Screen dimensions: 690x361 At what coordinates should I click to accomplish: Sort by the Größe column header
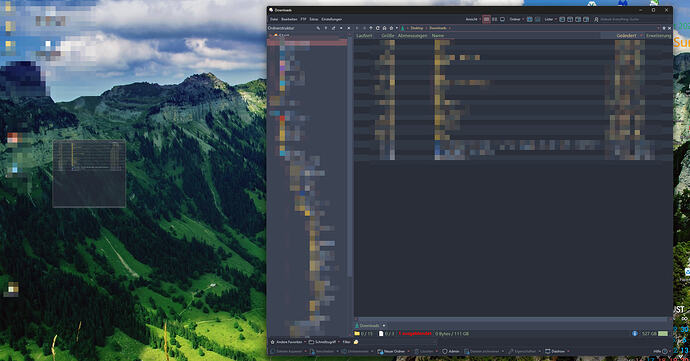tap(388, 36)
